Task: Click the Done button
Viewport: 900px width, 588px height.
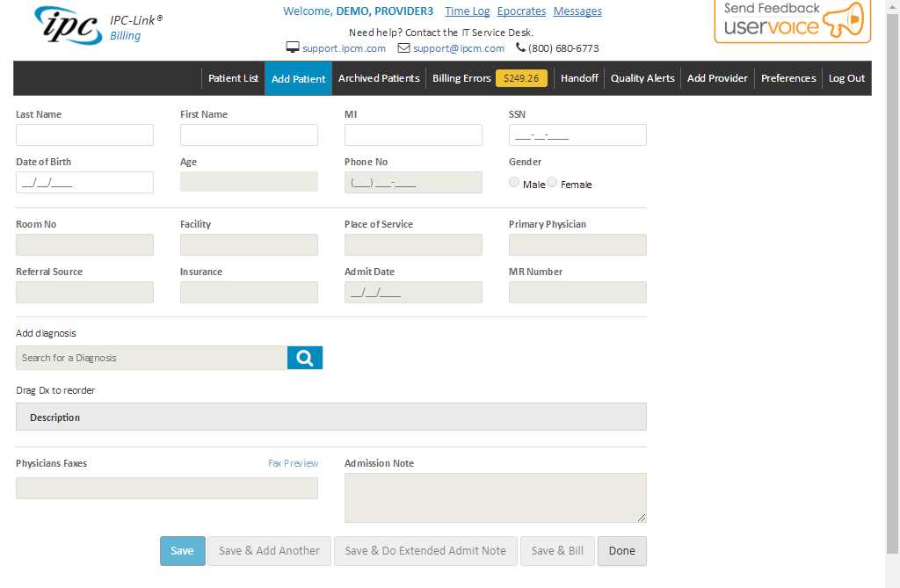Action: tap(621, 551)
